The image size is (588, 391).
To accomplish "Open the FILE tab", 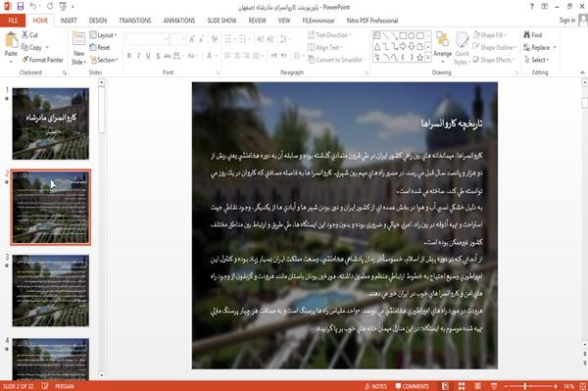I will tap(13, 21).
